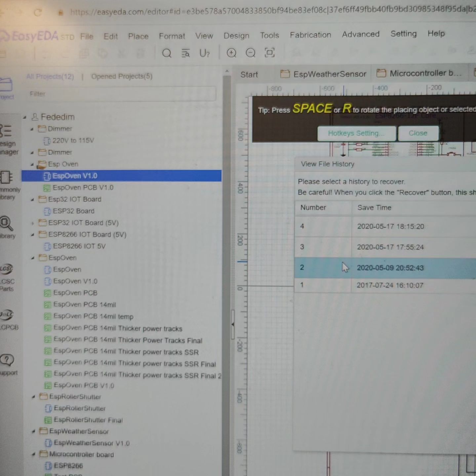476x476 pixels.
Task: Click the U? annotate toolbar icon
Action: point(205,53)
